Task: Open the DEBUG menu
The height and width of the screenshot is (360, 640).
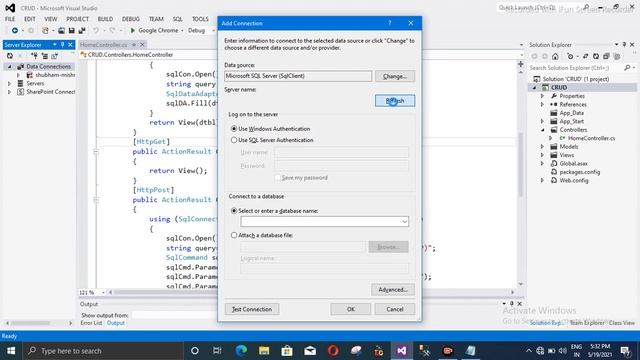Action: point(131,19)
